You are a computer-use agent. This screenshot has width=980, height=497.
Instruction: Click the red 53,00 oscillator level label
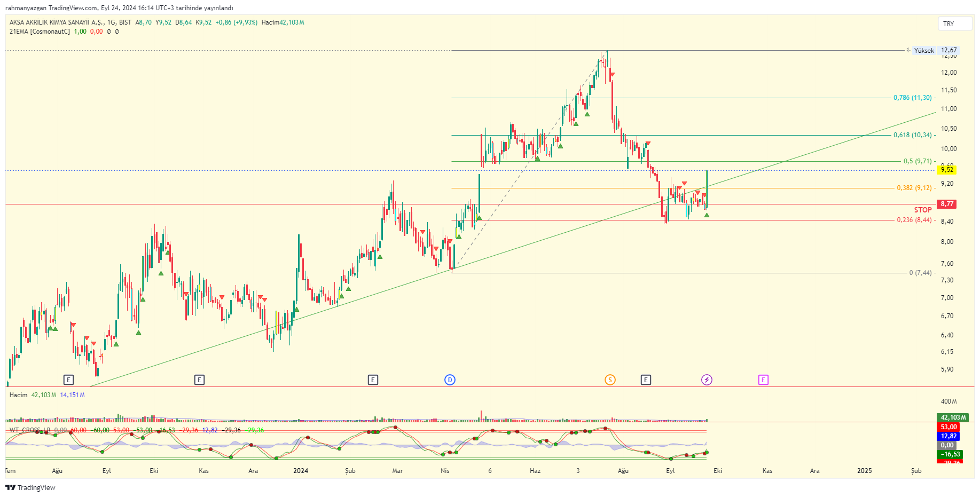coord(948,427)
